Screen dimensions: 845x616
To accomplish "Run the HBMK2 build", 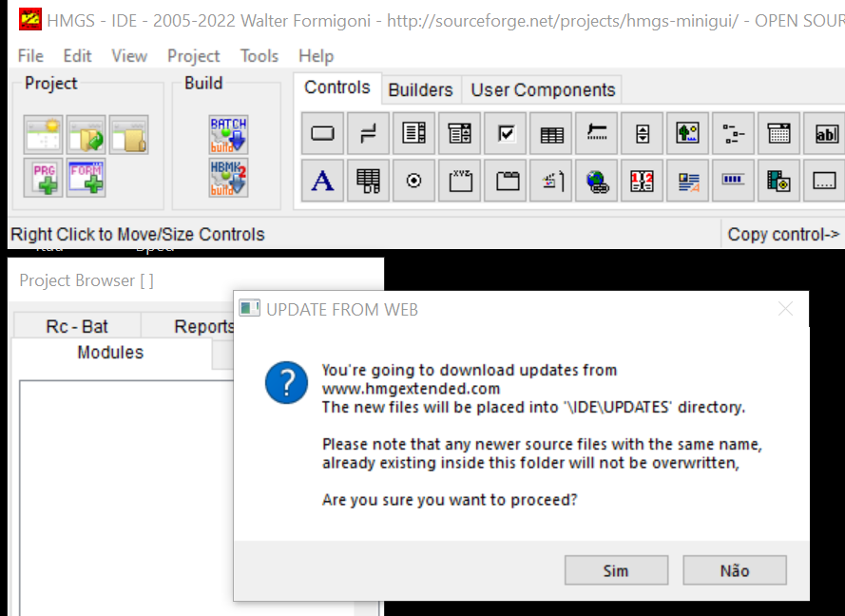I will pos(228,178).
